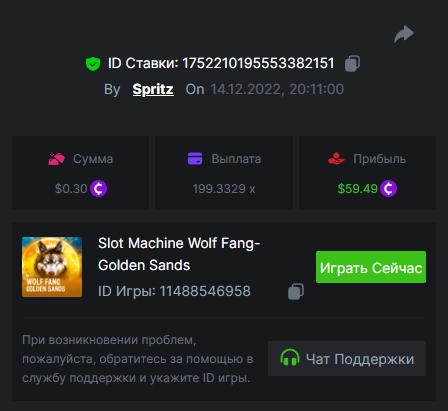This screenshot has width=448, height=411.
Task: Click the share arrow icon
Action: pos(404,34)
